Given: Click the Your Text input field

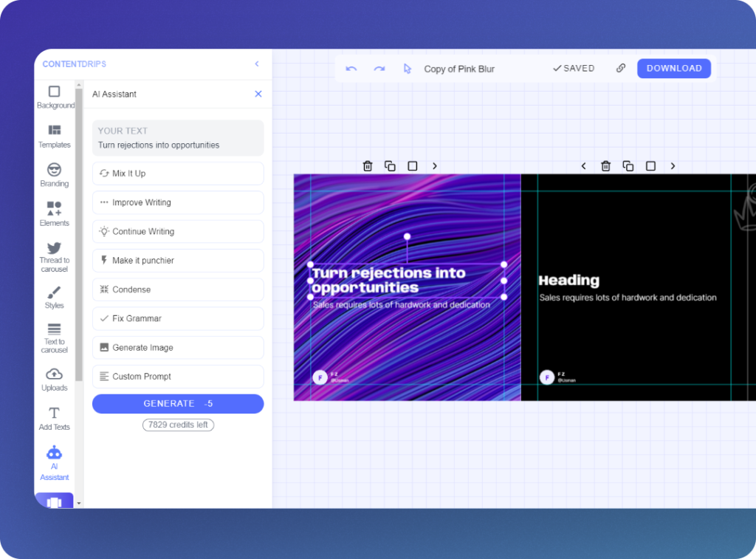Looking at the screenshot, I should pos(178,138).
